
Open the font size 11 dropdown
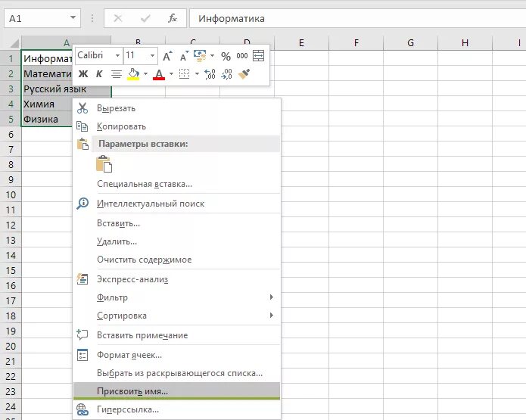pos(152,55)
